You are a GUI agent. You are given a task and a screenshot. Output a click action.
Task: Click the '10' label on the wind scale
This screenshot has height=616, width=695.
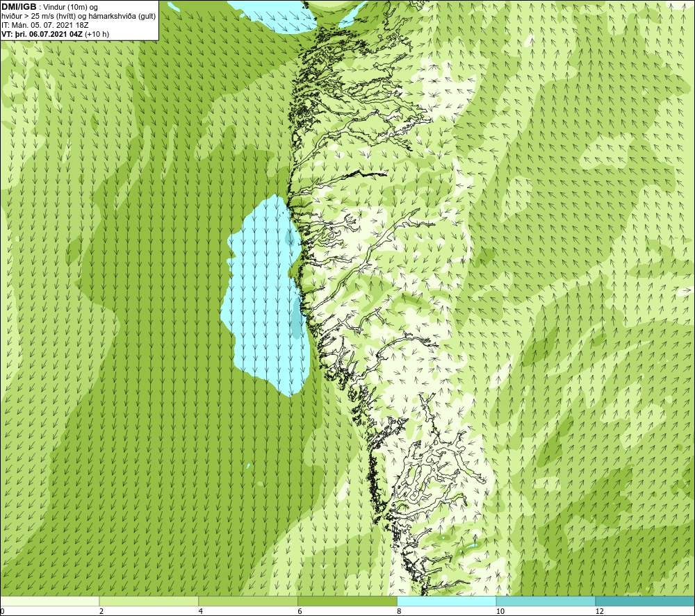[500, 612]
